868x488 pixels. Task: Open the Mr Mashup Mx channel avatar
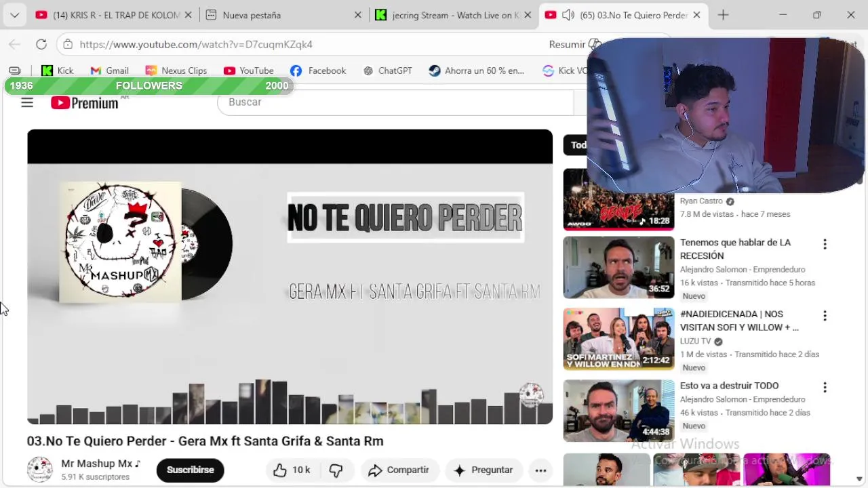[x=39, y=470]
